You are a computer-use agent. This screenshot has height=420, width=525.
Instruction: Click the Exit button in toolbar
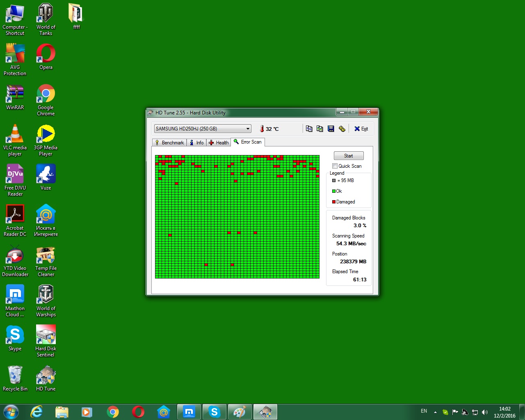point(361,129)
